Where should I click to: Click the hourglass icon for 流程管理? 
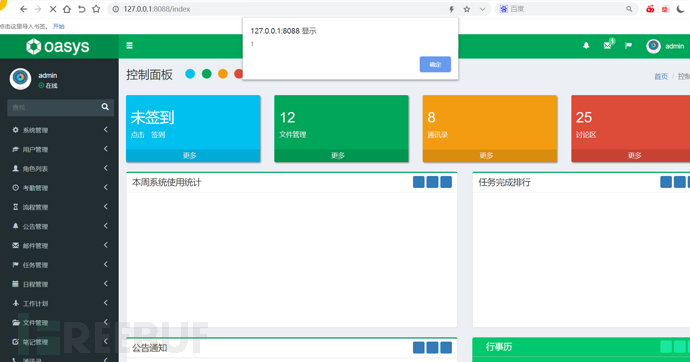click(x=15, y=207)
